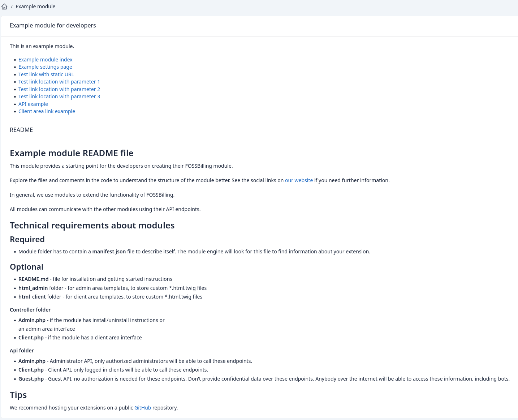Click the Optional subheading
This screenshot has height=420, width=518.
coord(26,266)
